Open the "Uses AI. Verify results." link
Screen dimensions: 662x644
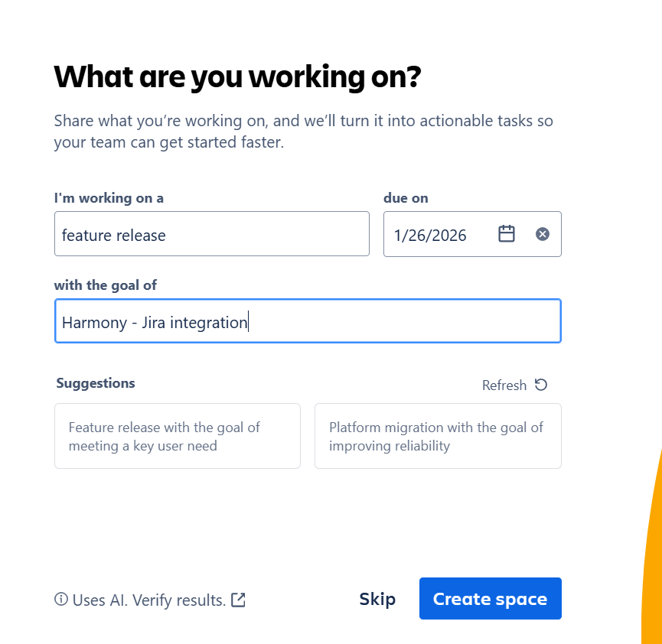point(149,600)
